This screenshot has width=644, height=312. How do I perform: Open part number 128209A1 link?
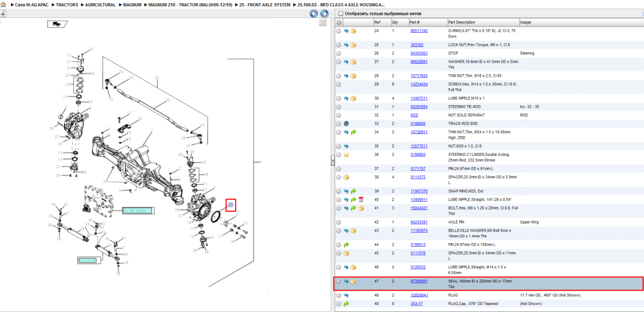419,295
